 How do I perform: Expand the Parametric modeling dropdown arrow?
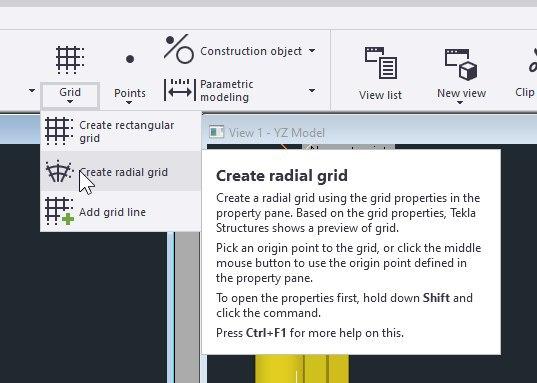[x=312, y=90]
